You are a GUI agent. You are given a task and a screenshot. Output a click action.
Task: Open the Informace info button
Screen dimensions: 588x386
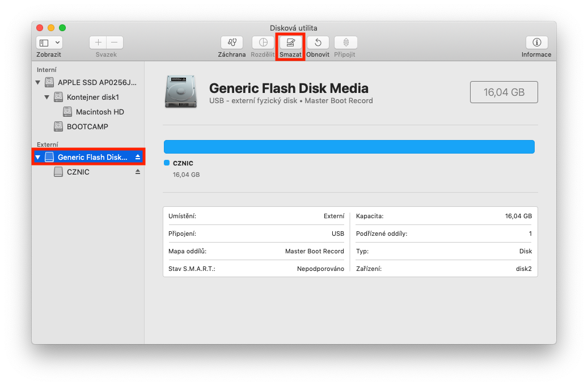pos(536,43)
